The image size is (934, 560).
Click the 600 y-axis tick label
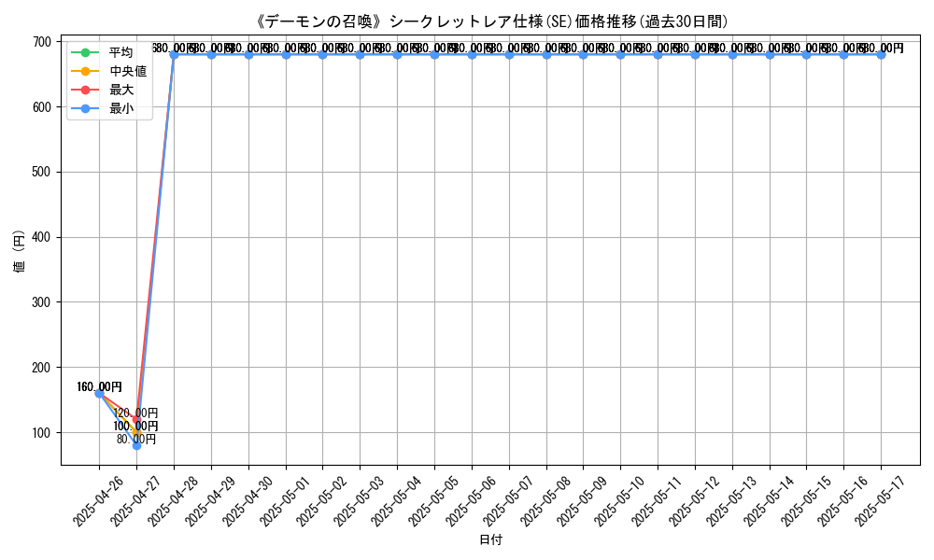click(42, 107)
